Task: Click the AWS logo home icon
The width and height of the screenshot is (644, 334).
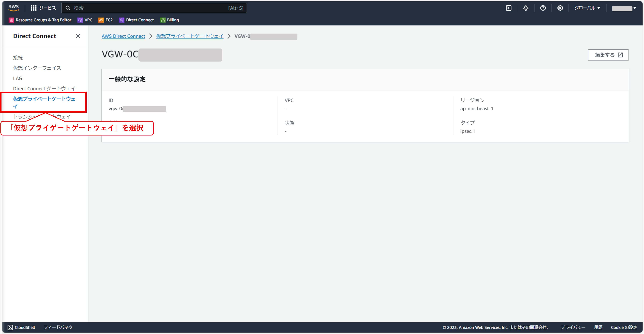Action: [13, 8]
